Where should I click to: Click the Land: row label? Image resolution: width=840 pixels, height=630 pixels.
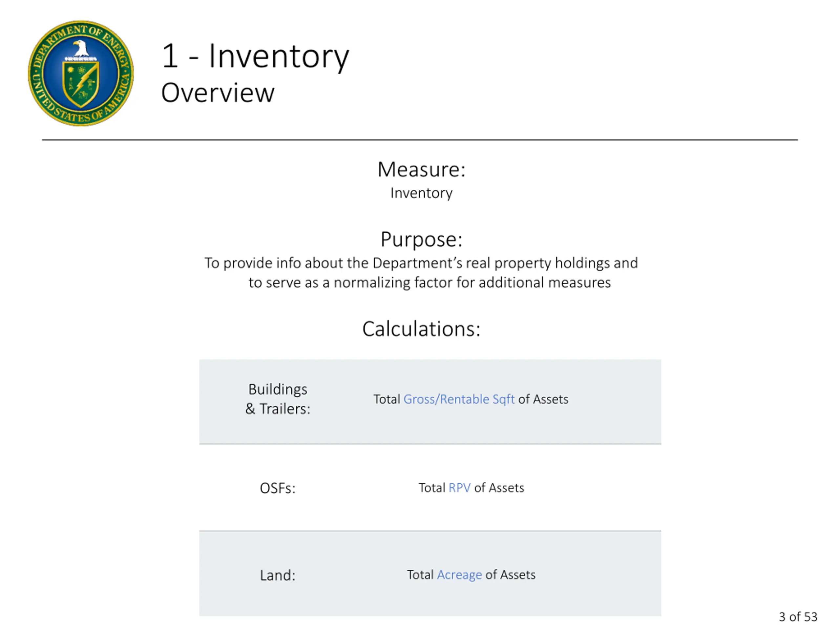(277, 575)
